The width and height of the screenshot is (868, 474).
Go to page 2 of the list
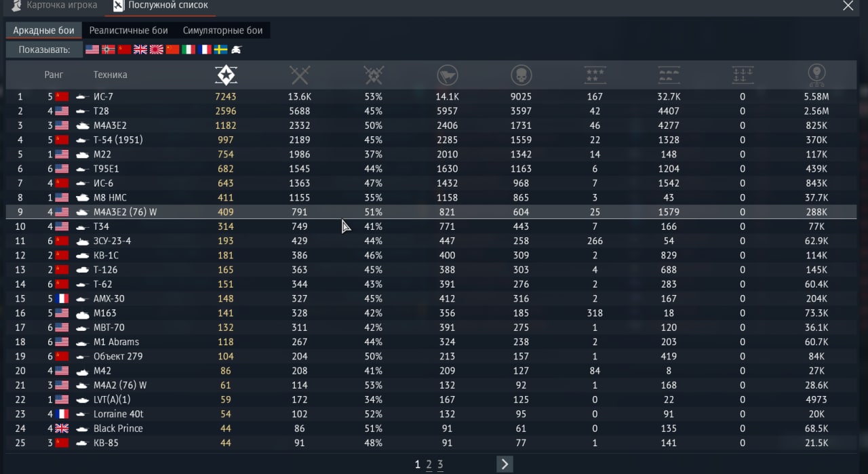429,465
